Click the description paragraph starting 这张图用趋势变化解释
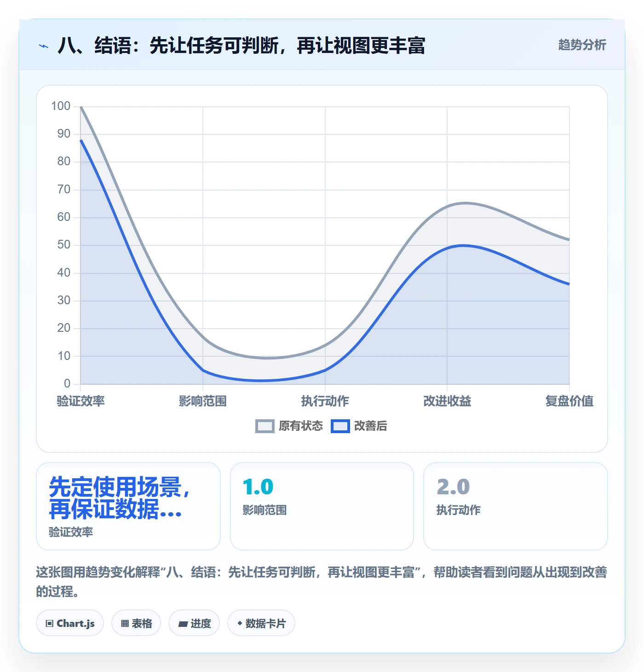 322,582
